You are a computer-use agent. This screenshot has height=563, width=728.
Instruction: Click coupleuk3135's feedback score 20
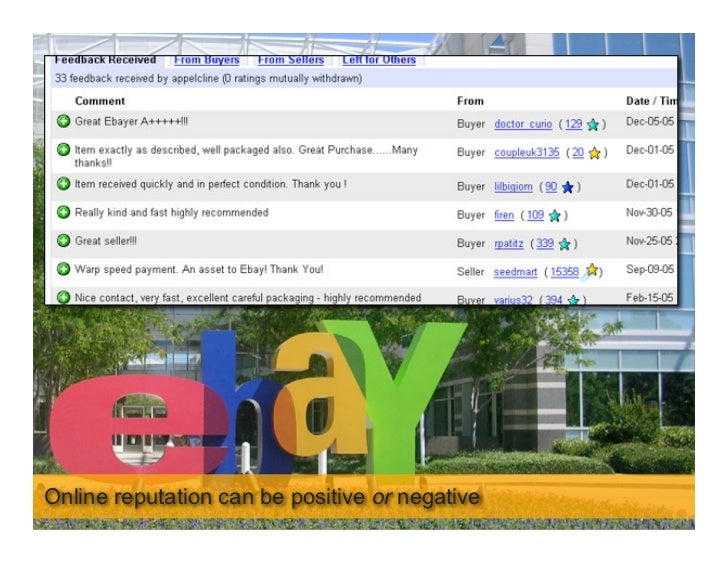tap(578, 152)
